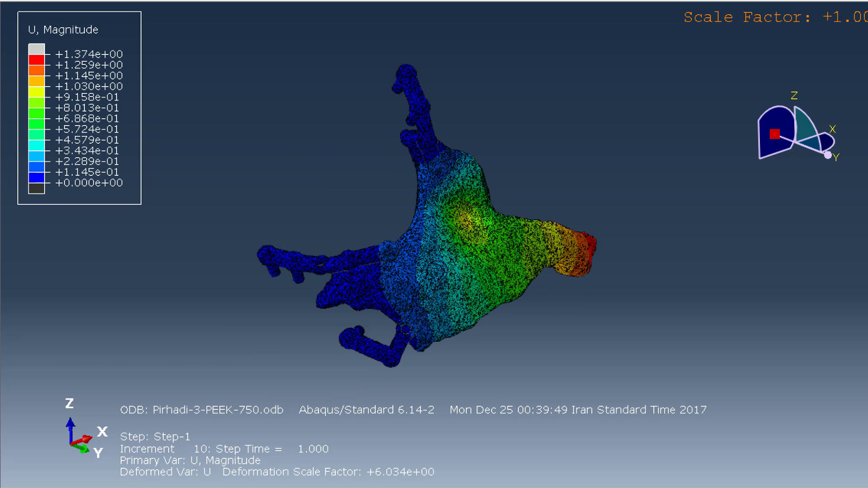
Task: Click the 'Increment 10: Step Time' line
Action: point(224,449)
